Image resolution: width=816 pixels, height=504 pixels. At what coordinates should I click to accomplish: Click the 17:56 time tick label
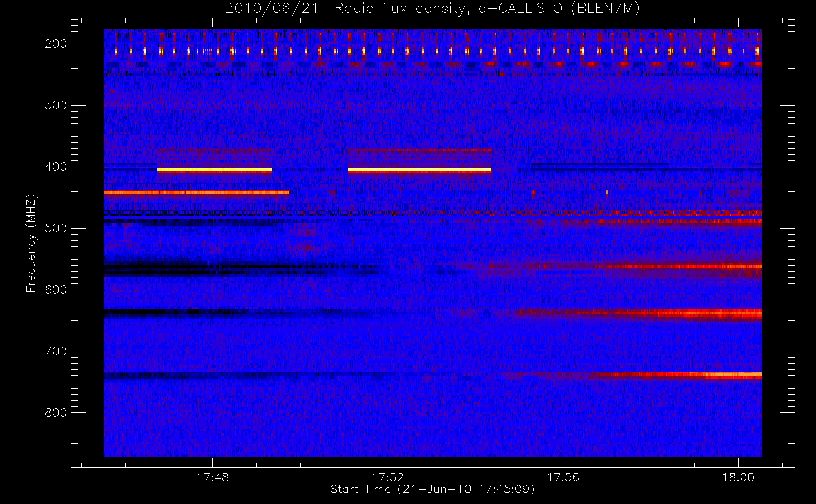[563, 477]
